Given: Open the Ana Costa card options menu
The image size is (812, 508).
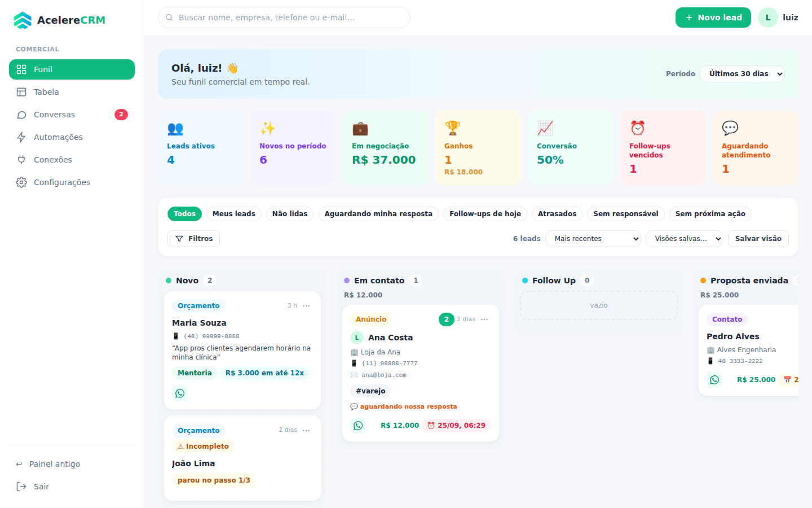Looking at the screenshot, I should 484,319.
